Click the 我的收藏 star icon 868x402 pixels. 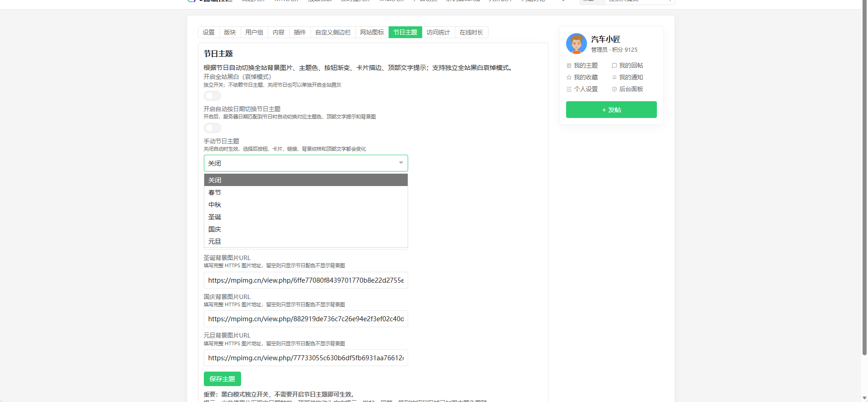coord(569,78)
